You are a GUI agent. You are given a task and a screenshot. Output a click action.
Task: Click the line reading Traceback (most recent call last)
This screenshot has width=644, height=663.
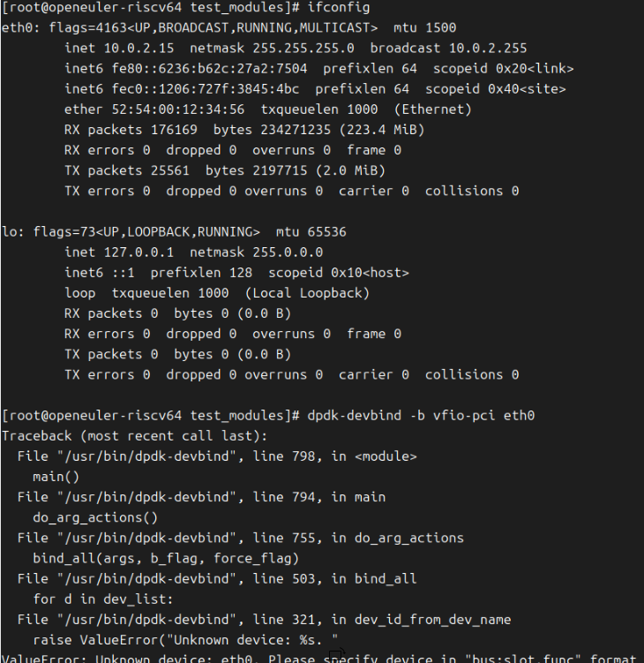(x=135, y=436)
